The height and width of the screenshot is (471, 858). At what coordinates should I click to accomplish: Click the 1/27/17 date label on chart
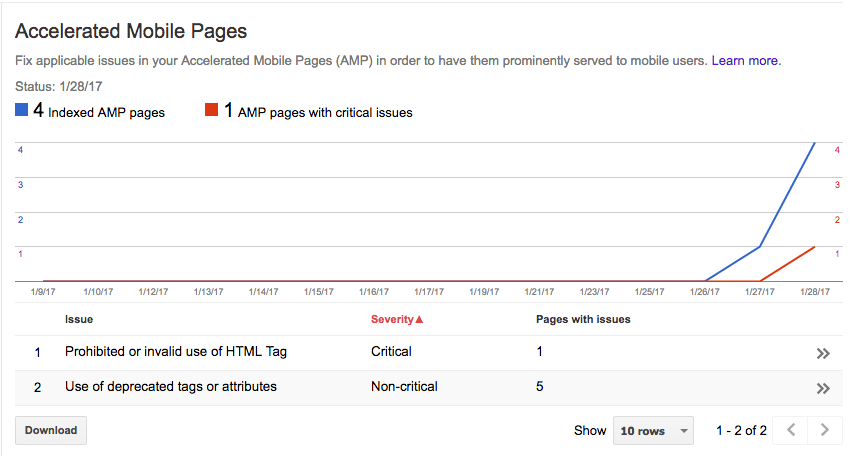760,292
